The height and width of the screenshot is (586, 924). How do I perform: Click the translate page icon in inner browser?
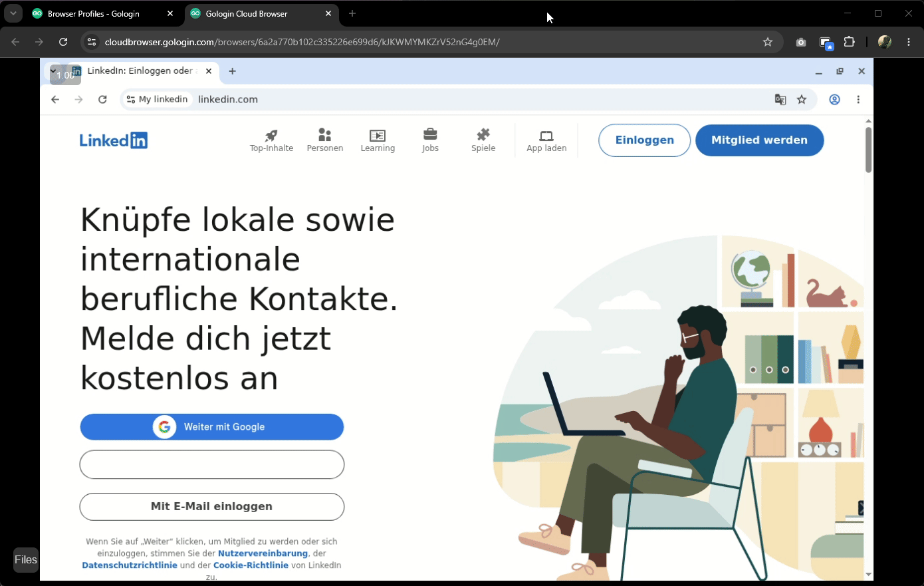click(x=780, y=100)
